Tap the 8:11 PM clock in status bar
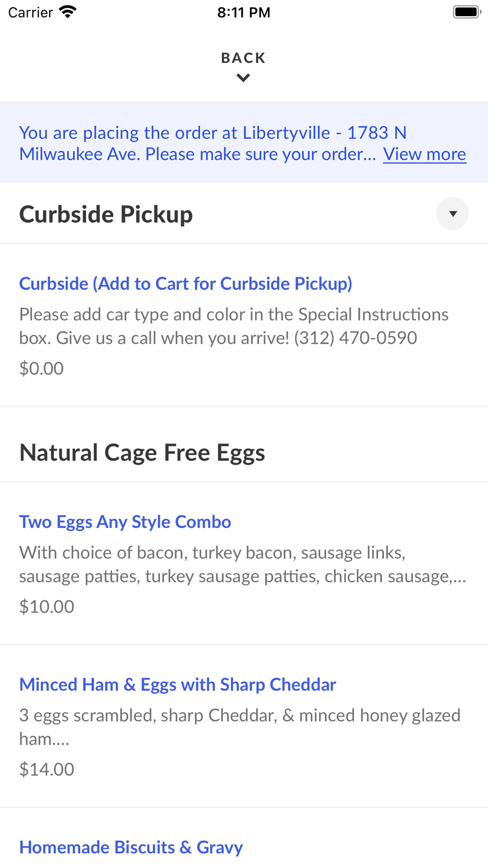Image resolution: width=488 pixels, height=868 pixels. pyautogui.click(x=244, y=12)
